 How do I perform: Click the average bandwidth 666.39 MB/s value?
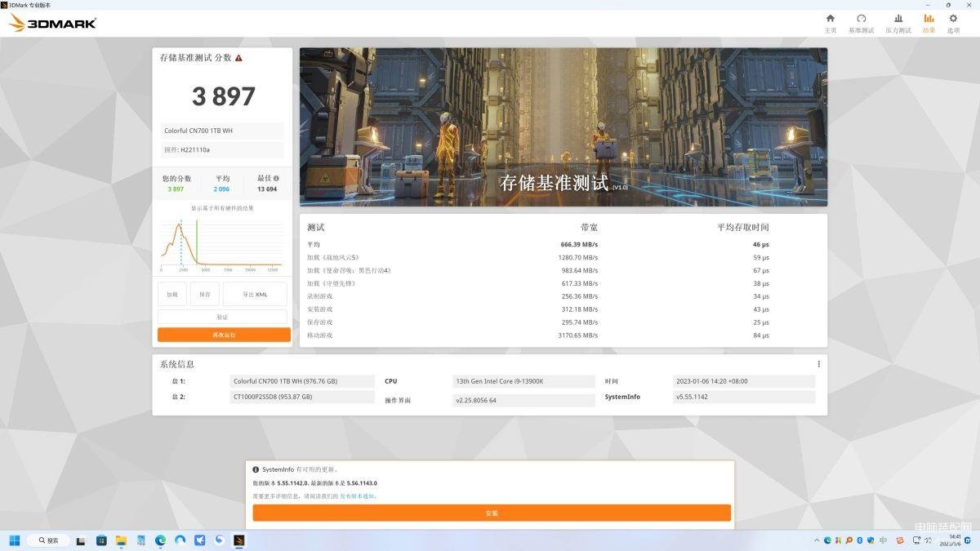pyautogui.click(x=579, y=244)
